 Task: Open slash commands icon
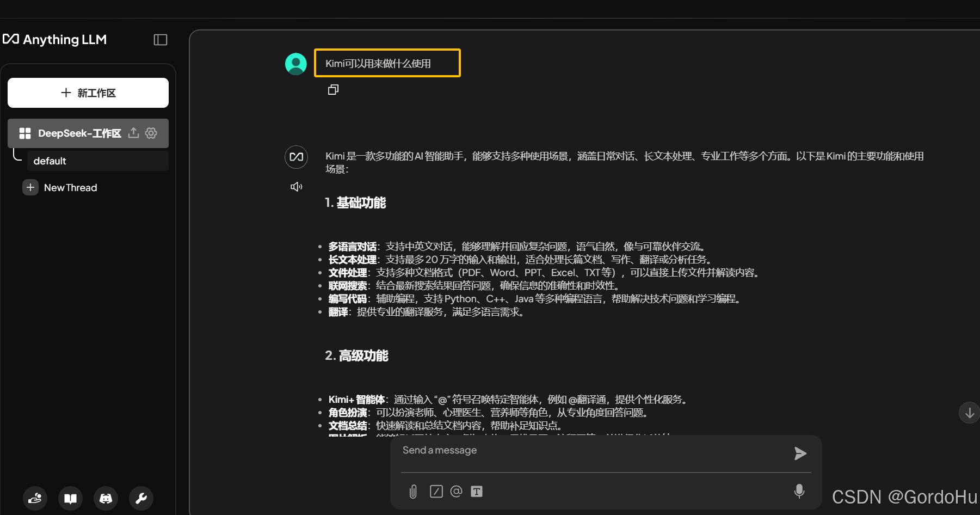(436, 492)
